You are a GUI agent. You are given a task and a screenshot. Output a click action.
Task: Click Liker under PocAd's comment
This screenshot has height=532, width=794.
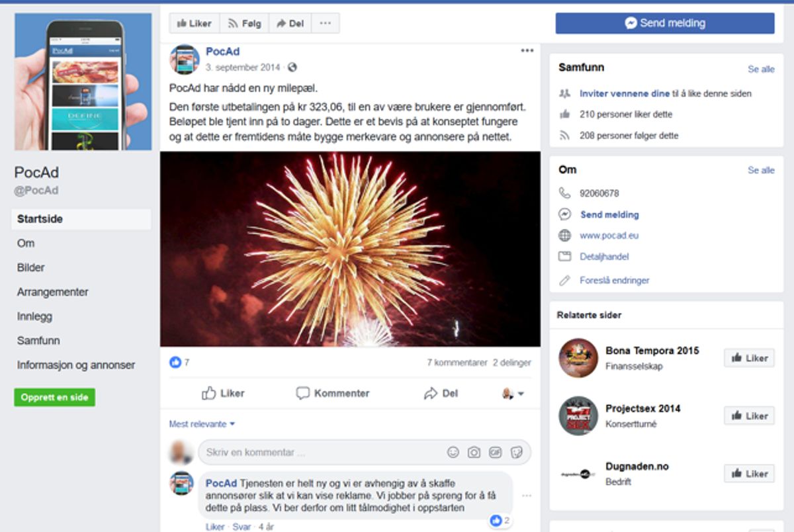215,527
